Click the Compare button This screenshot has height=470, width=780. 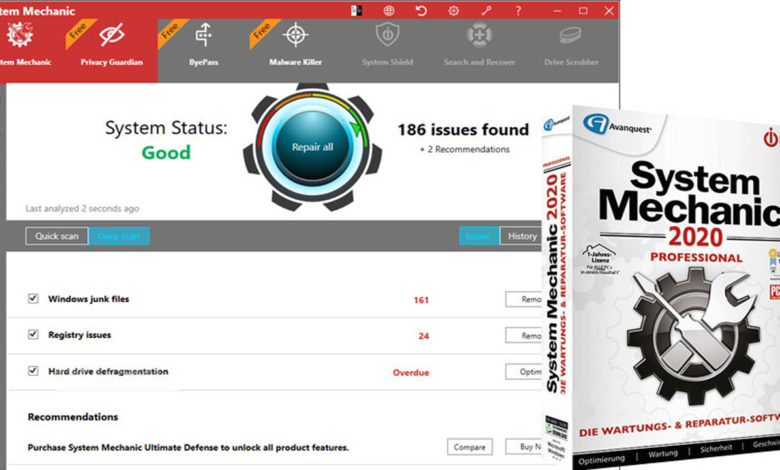coord(470,447)
